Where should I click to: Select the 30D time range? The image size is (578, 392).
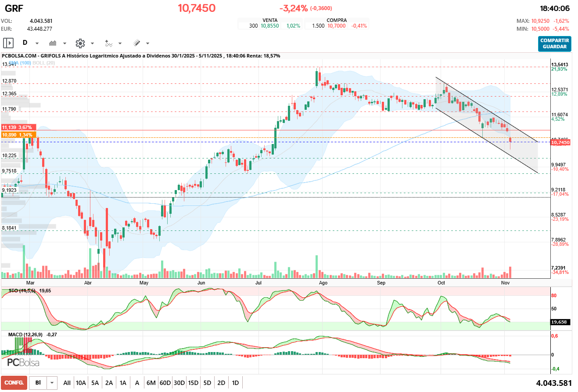(x=179, y=383)
